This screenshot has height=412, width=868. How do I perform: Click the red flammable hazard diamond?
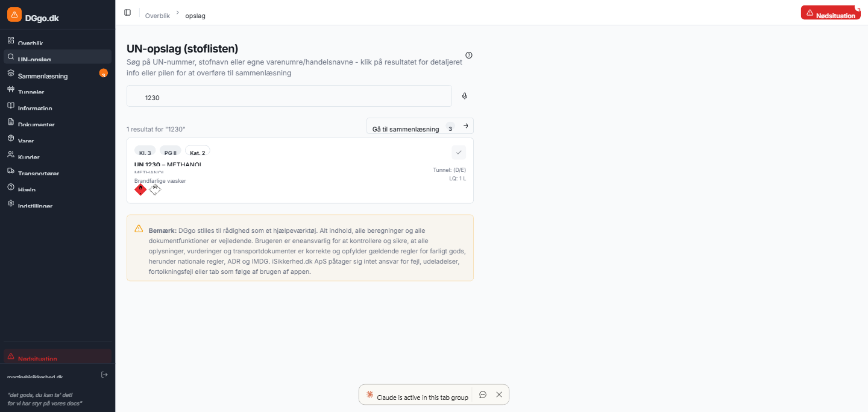click(x=140, y=189)
